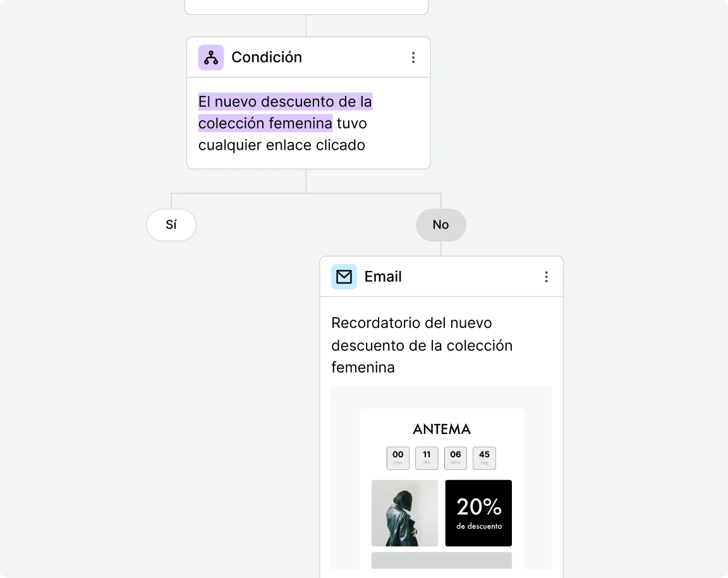Open the Recordatorio email description text
This screenshot has width=728, height=578.
pos(422,345)
